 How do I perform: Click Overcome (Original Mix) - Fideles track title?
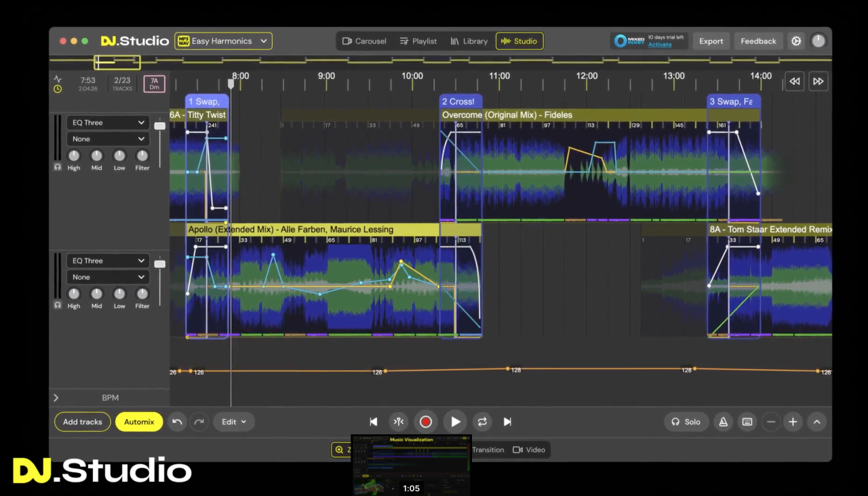pos(507,115)
